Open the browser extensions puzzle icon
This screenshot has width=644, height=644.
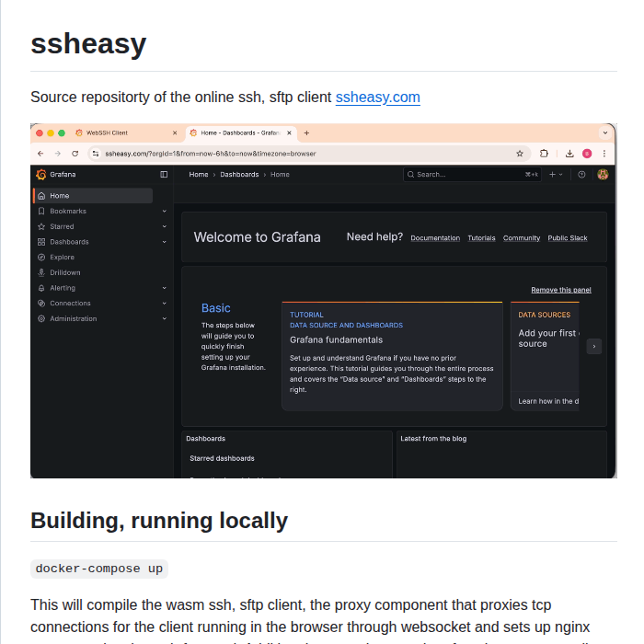pos(544,154)
